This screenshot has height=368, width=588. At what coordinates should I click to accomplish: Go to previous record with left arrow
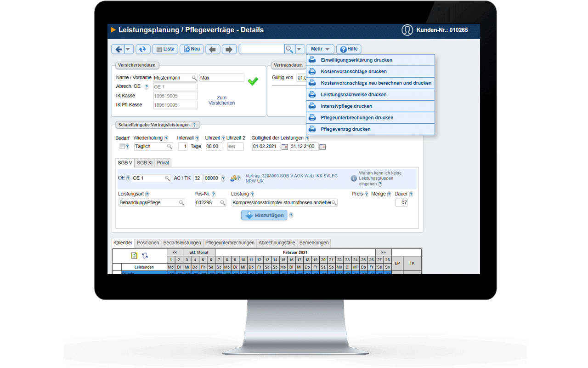[212, 49]
